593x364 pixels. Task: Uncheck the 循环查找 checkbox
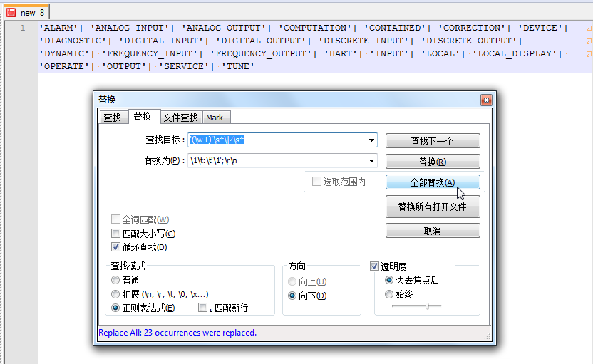pyautogui.click(x=116, y=247)
